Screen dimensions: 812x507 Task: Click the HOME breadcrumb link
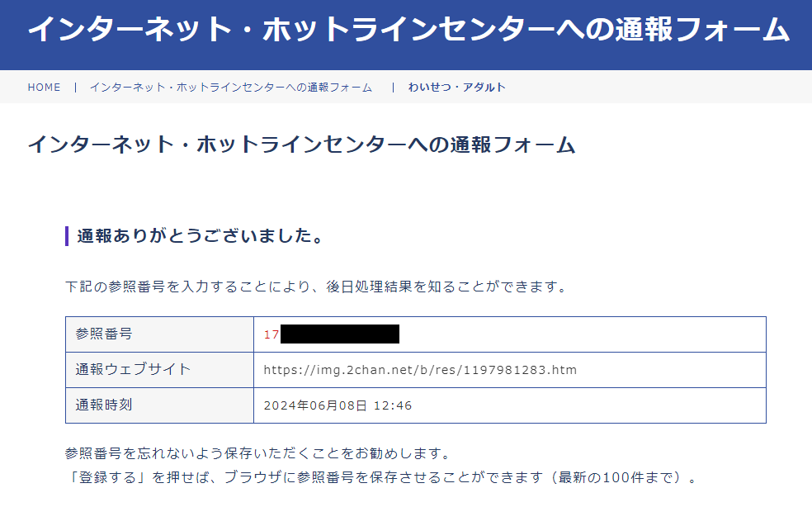44,87
